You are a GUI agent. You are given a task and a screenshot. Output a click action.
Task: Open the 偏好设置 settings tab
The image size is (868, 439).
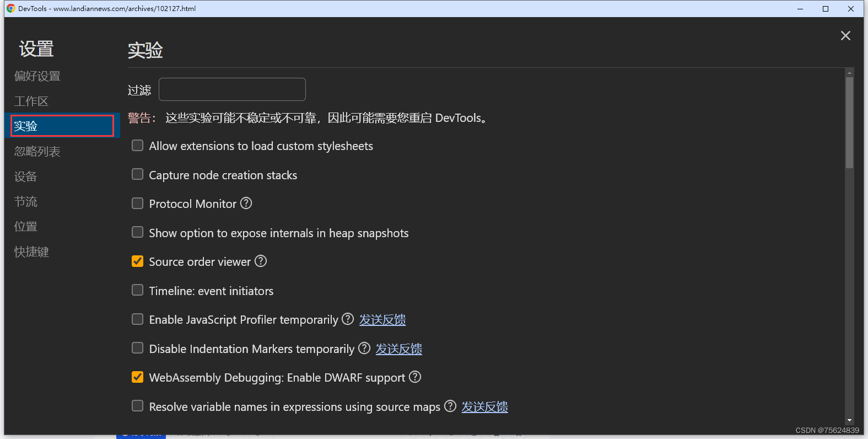(x=62, y=76)
